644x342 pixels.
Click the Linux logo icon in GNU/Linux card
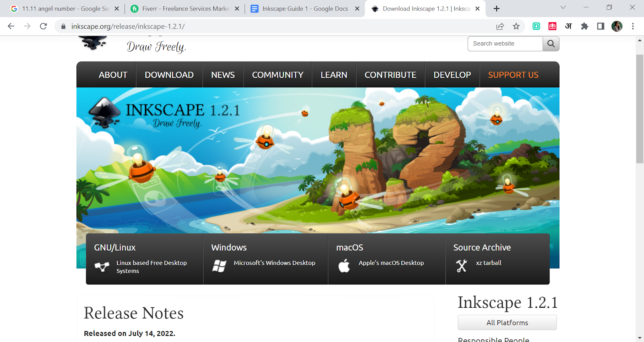pos(102,267)
